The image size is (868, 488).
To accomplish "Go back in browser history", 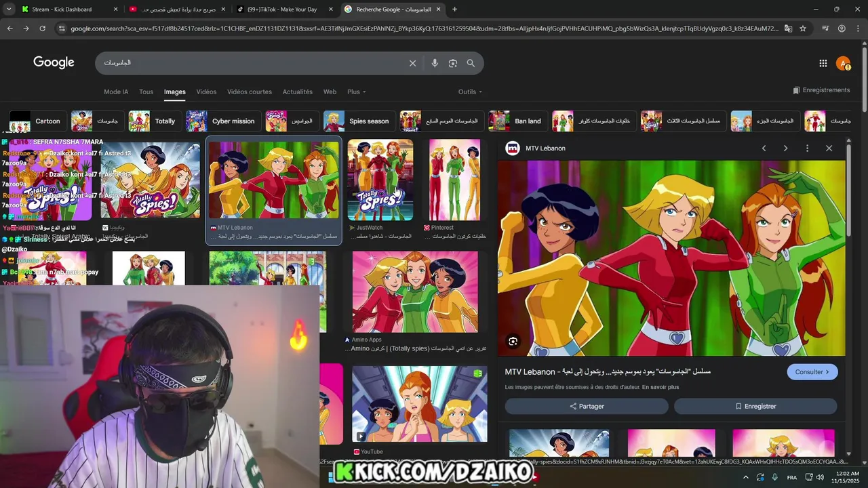I will 9,28.
